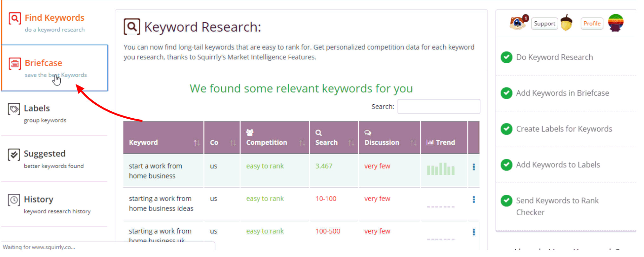Click the Labels tag icon

pyautogui.click(x=14, y=109)
